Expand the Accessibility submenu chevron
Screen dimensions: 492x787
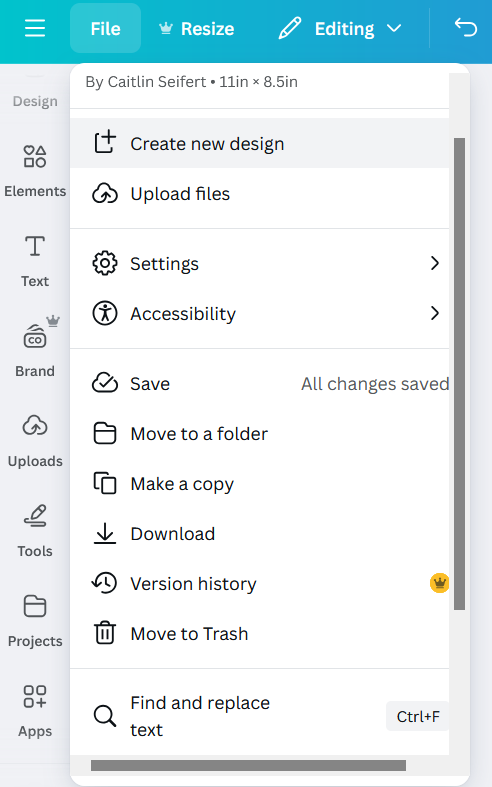(435, 313)
